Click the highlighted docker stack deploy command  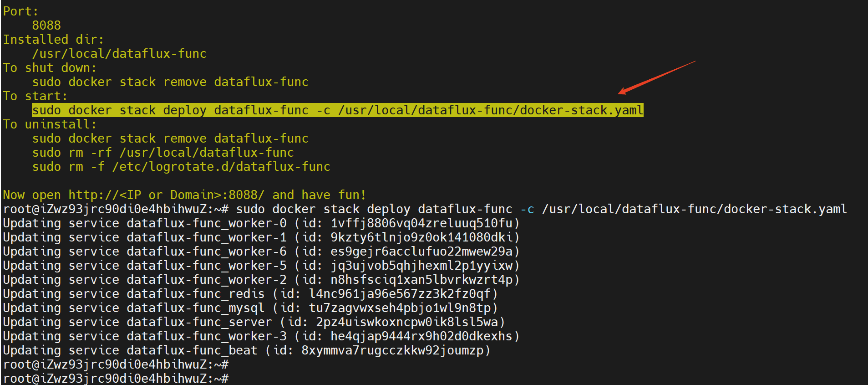pos(337,110)
